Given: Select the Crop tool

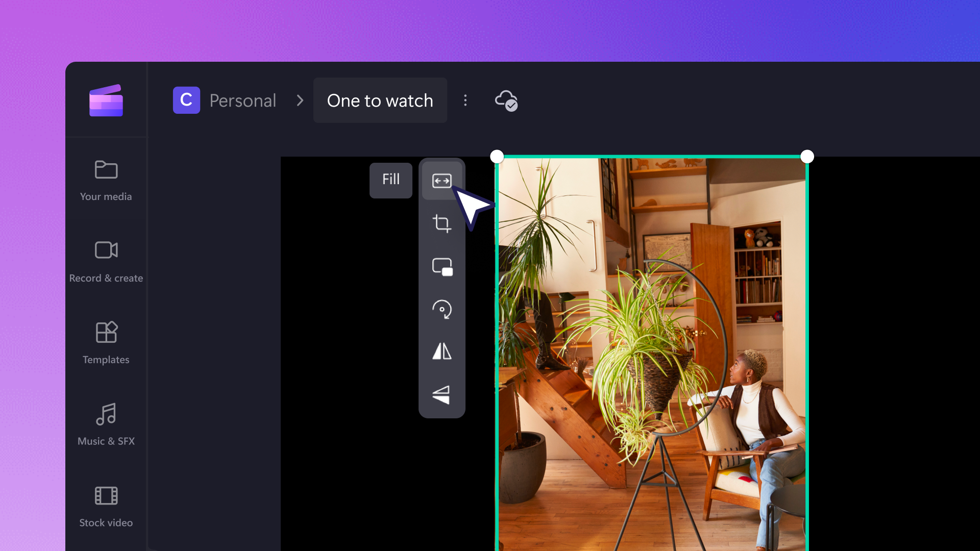Looking at the screenshot, I should [x=442, y=223].
